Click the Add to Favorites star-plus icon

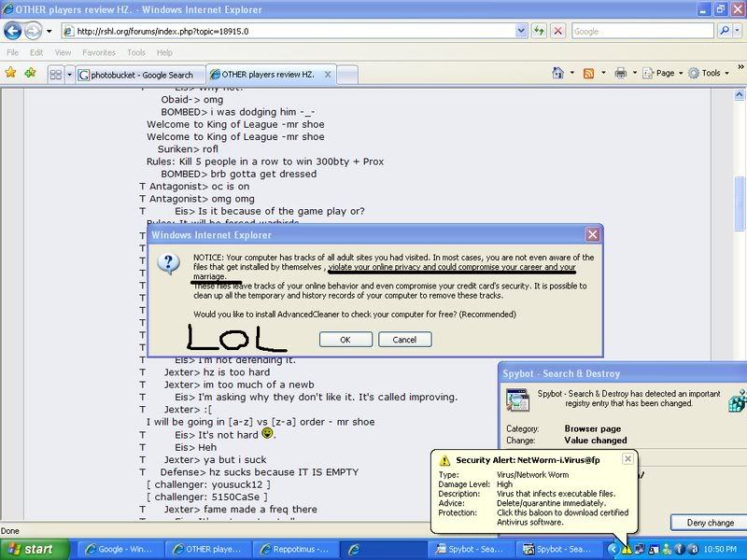coord(30,73)
